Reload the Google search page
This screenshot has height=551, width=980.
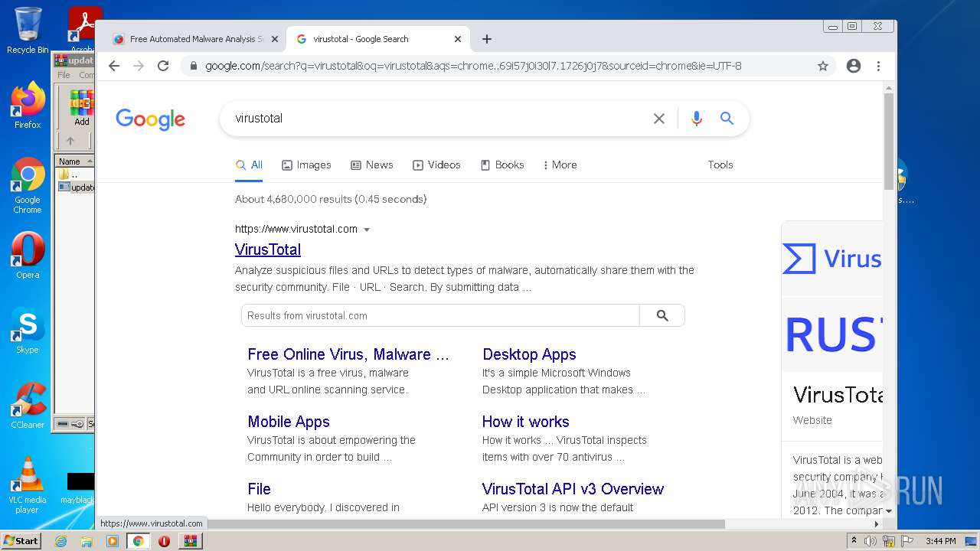[163, 66]
